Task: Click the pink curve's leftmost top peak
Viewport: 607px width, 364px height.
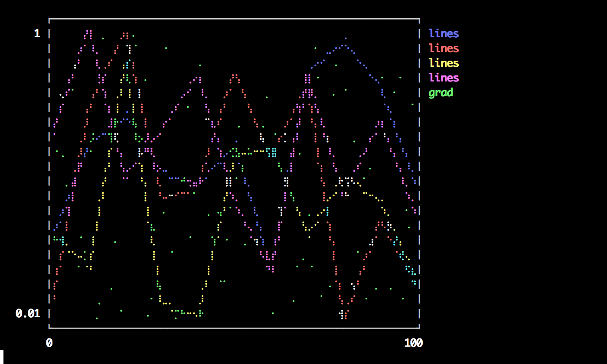Action: (x=89, y=32)
